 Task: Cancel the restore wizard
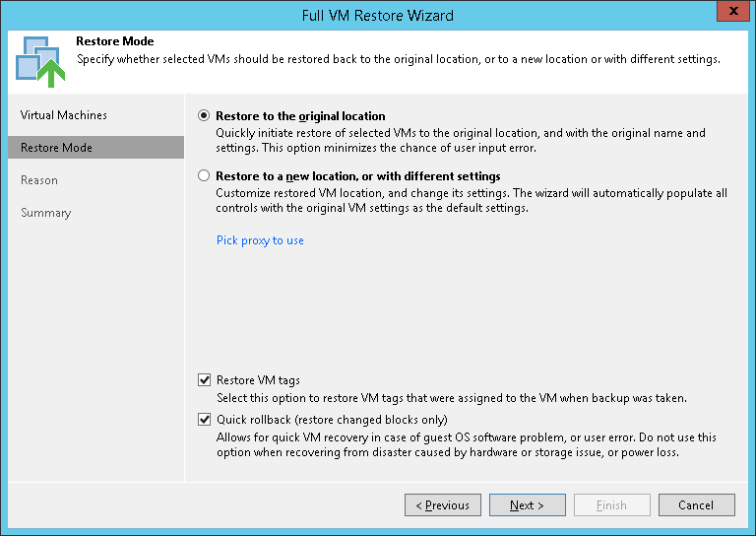pyautogui.click(x=696, y=505)
